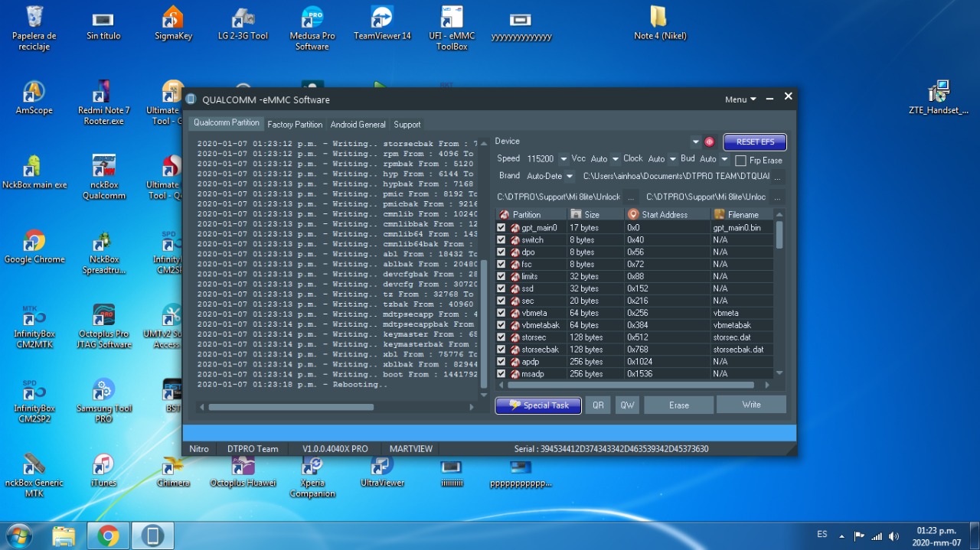Browse with DTPRO TEAM path ellipsis button
980x550 pixels.
click(778, 177)
